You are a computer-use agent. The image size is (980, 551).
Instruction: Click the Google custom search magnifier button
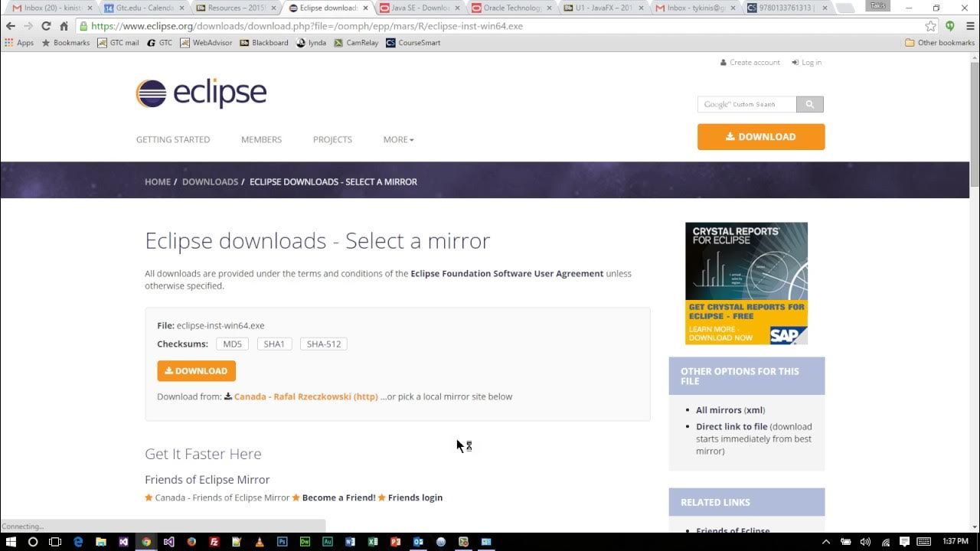[809, 104]
